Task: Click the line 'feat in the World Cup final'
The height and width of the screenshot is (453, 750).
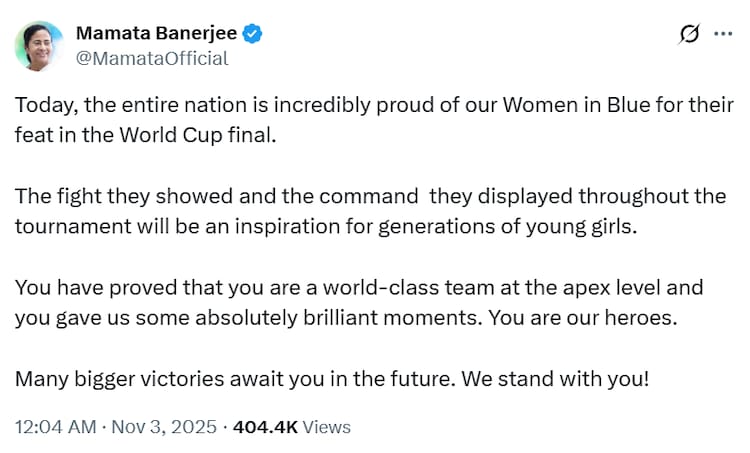Action: [x=144, y=133]
